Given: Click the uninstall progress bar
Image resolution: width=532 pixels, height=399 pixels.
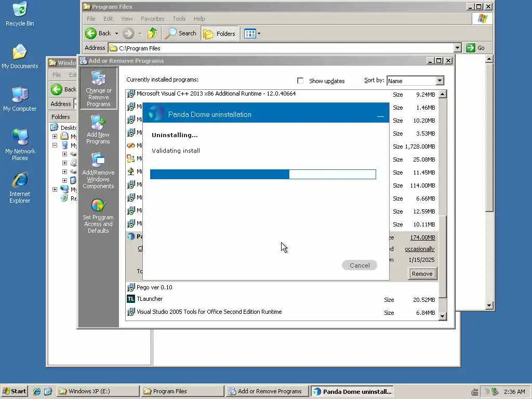Looking at the screenshot, I should [x=263, y=174].
